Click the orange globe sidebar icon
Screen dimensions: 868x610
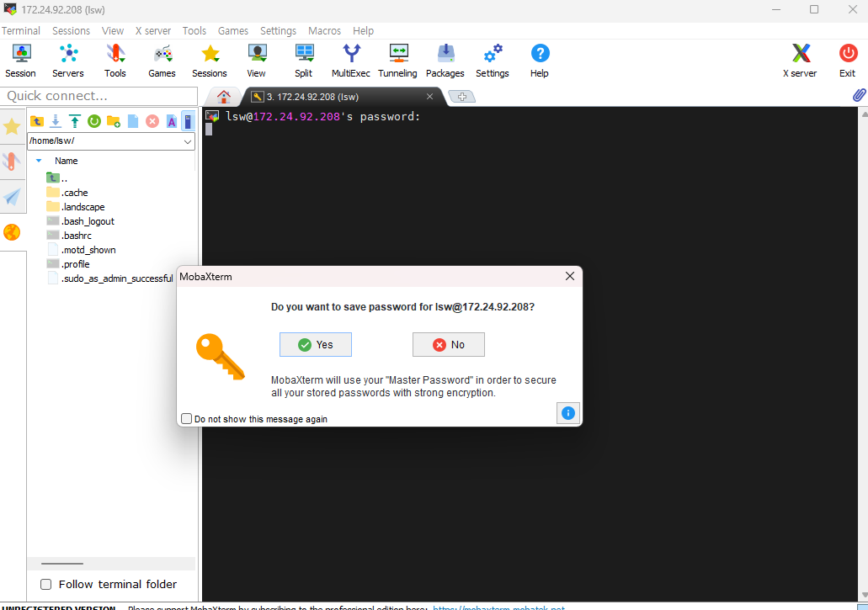pyautogui.click(x=12, y=232)
